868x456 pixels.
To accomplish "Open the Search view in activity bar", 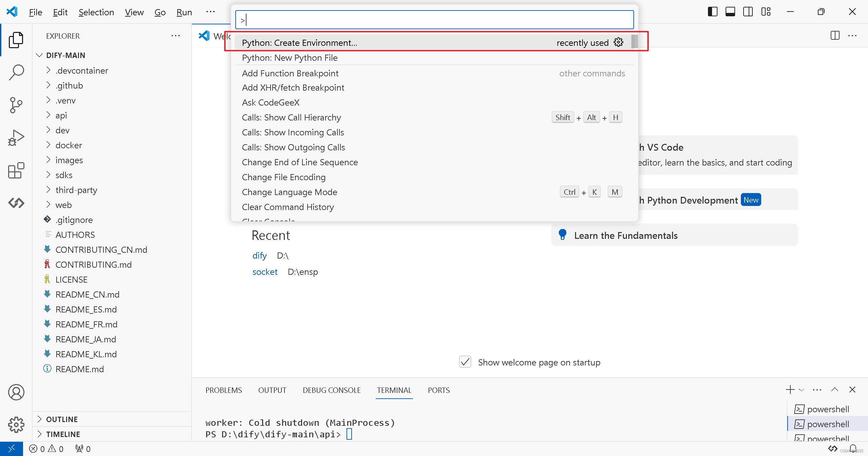I will (x=16, y=72).
